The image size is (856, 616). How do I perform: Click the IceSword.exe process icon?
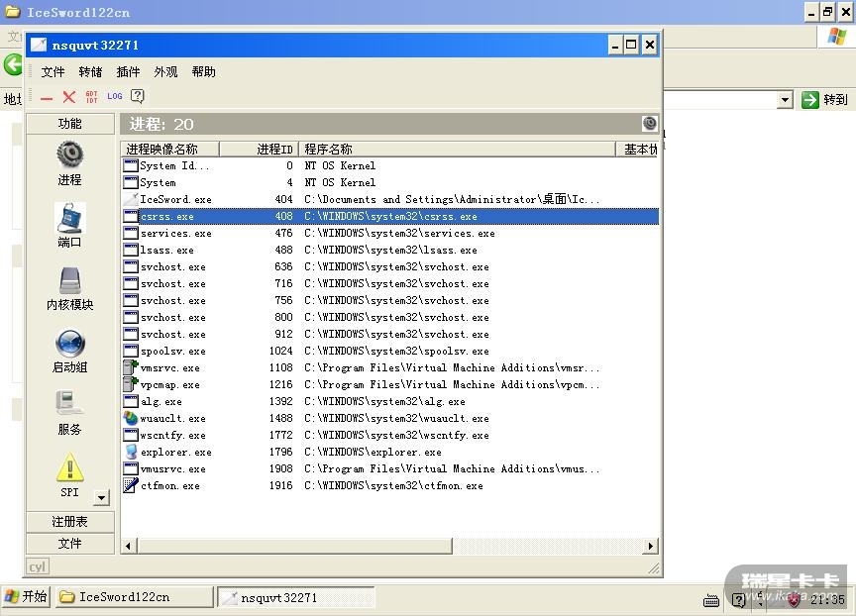click(131, 199)
